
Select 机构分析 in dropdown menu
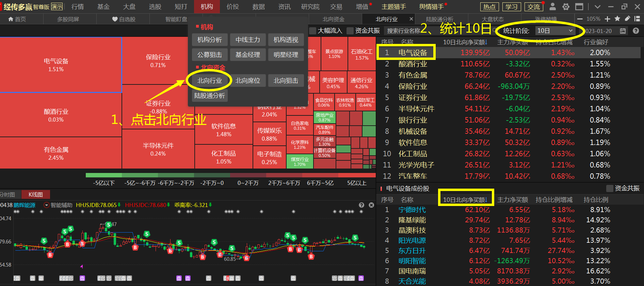coord(210,40)
